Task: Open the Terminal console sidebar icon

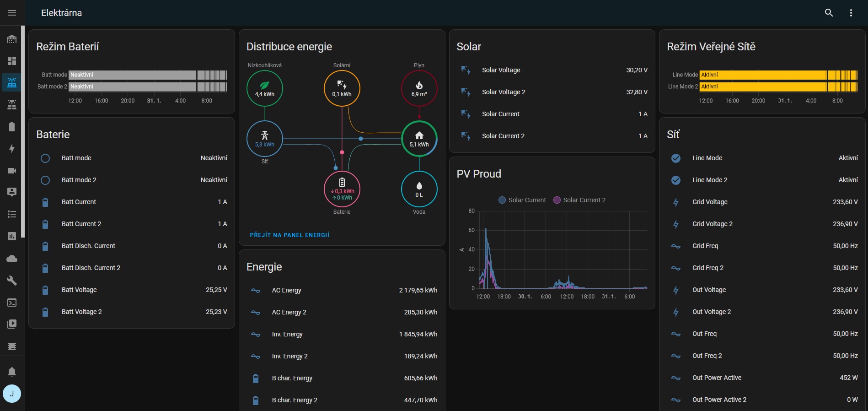Action: pos(12,303)
